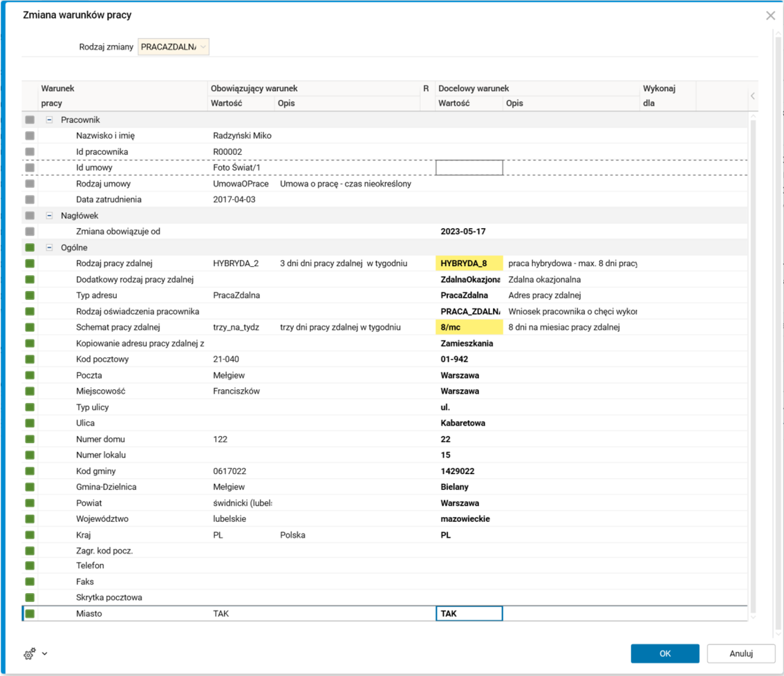The image size is (784, 676).
Task: Click gray marker beside Data zatrudnienia row
Action: (30, 200)
